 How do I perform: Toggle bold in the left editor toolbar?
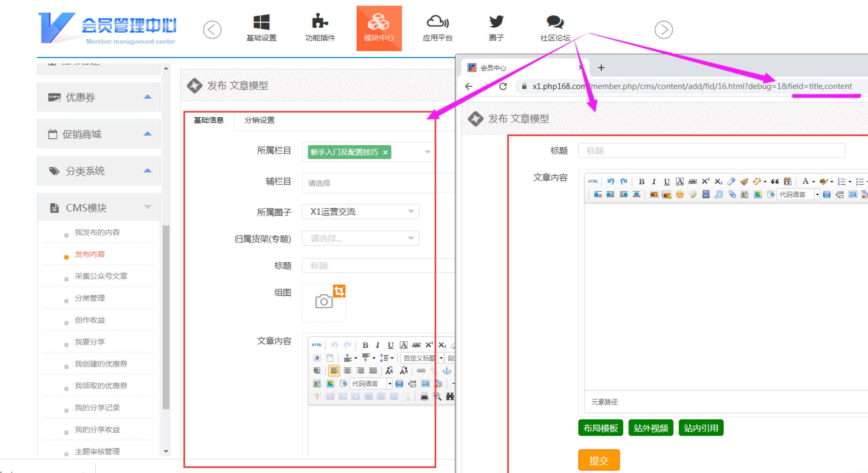(365, 345)
